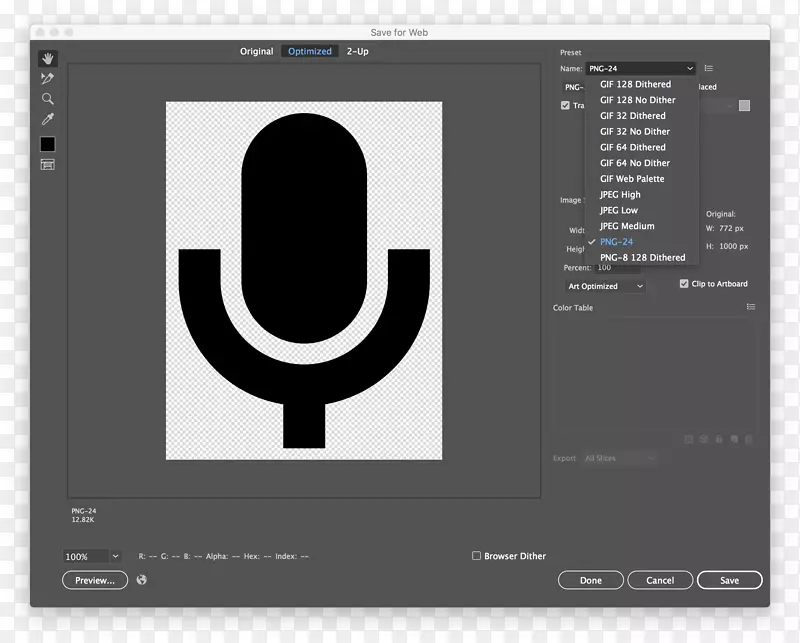The image size is (800, 643).
Task: Select the Zoom magnifier tool
Action: coord(47,99)
